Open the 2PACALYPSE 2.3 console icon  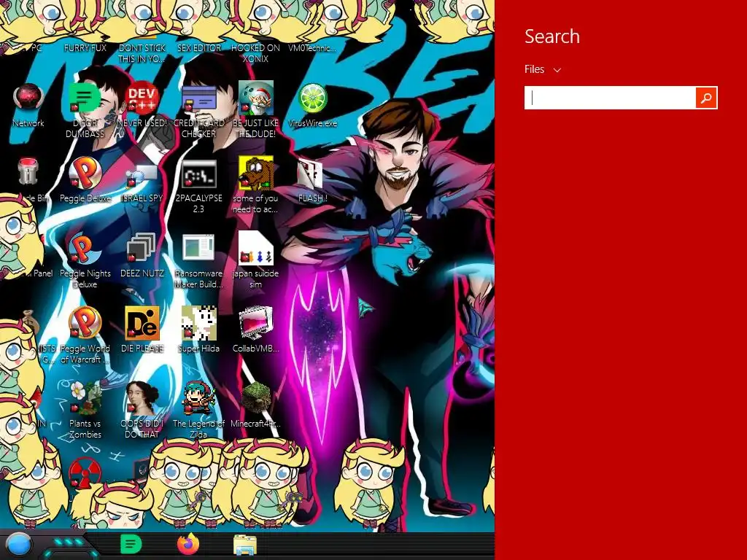click(198, 174)
